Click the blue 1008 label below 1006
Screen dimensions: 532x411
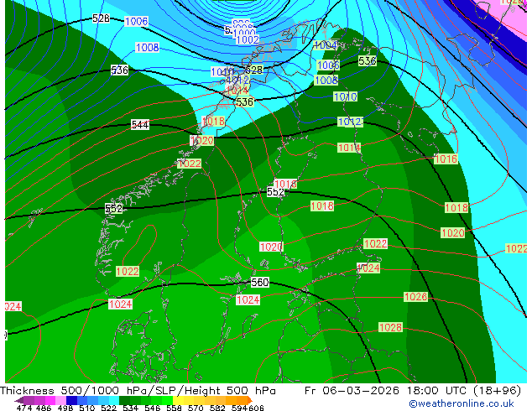147,48
